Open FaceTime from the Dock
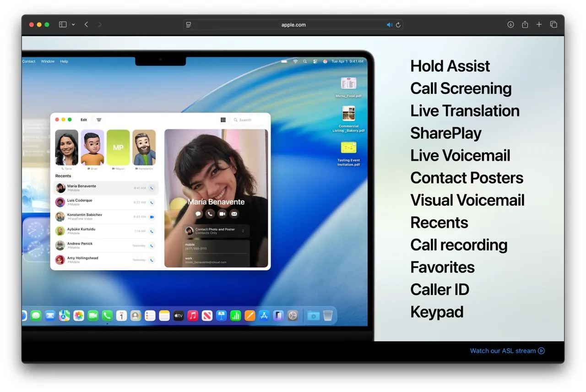586x392 pixels. pyautogui.click(x=93, y=316)
